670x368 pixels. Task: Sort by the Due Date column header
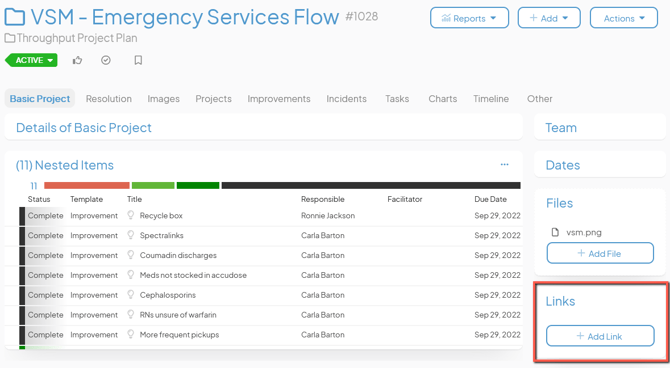[x=491, y=199]
